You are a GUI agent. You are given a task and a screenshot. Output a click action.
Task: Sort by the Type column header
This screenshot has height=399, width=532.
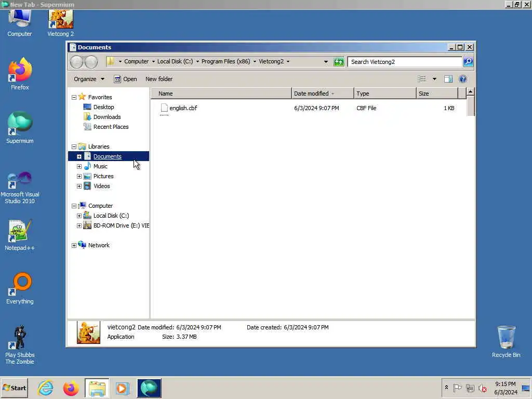tap(385, 94)
